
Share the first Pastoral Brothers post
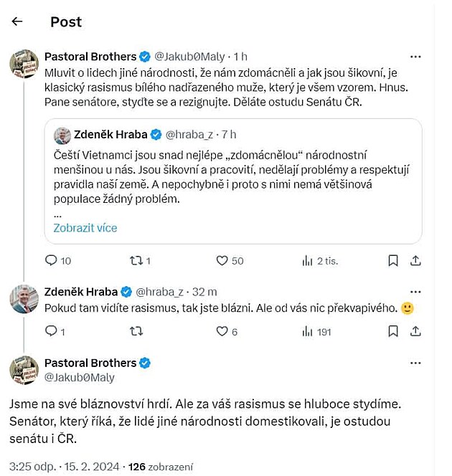[x=415, y=261]
